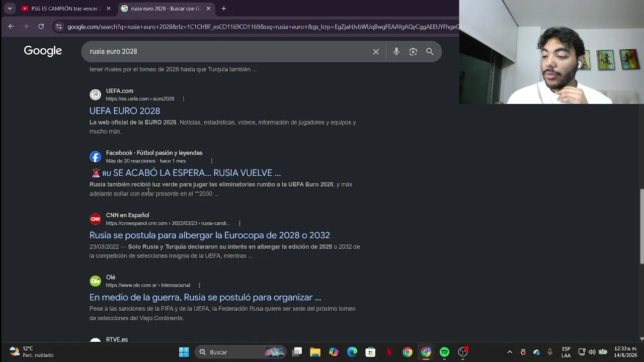Image resolution: width=644 pixels, height=362 pixels.
Task: View site information for google.com
Action: 59,27
